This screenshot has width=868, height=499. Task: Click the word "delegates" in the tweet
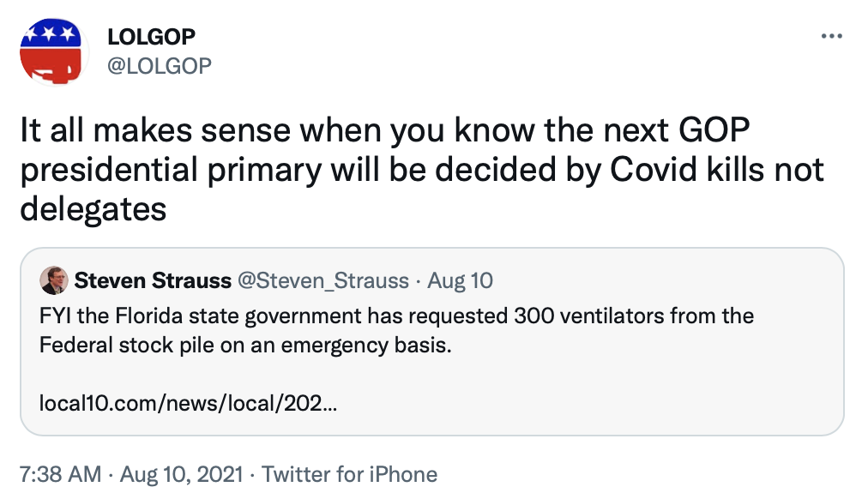[x=93, y=207]
